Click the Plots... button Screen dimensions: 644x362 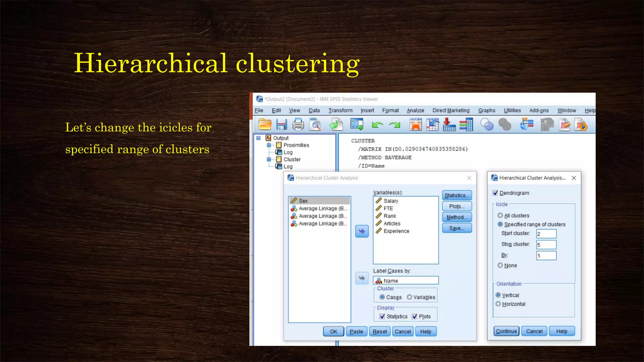[x=457, y=206]
